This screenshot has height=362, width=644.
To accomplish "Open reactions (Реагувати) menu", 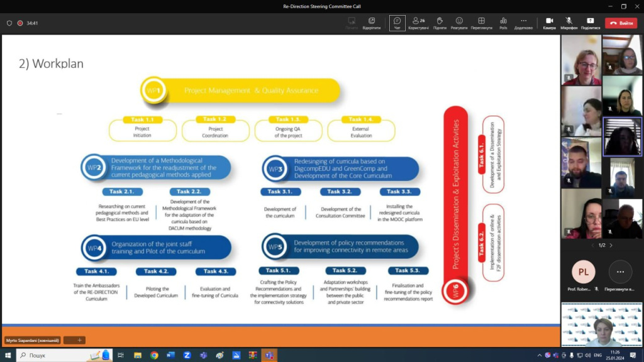I will pyautogui.click(x=458, y=23).
